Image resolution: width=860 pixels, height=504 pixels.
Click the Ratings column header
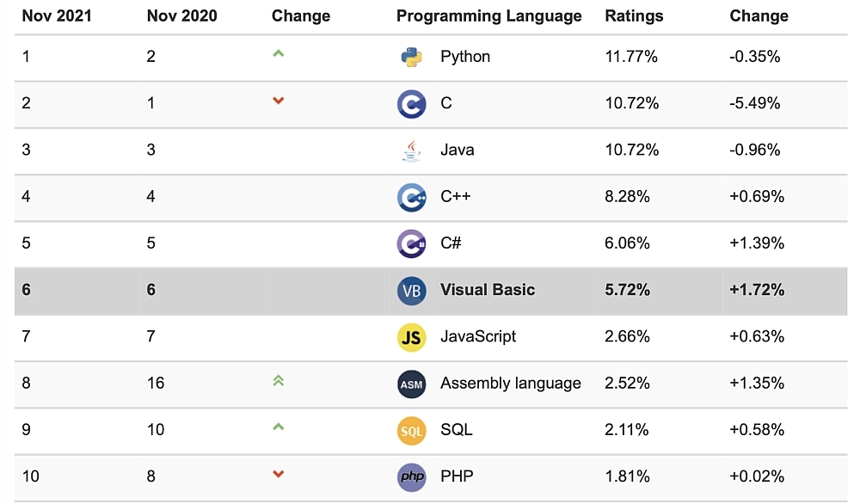pyautogui.click(x=634, y=16)
